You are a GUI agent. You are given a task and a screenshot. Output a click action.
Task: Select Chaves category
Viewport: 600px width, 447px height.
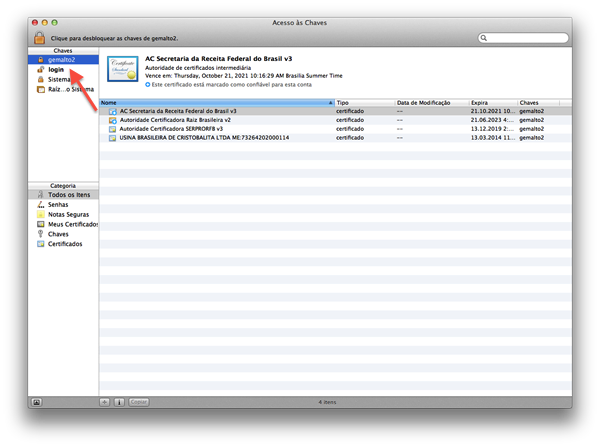pyautogui.click(x=63, y=234)
